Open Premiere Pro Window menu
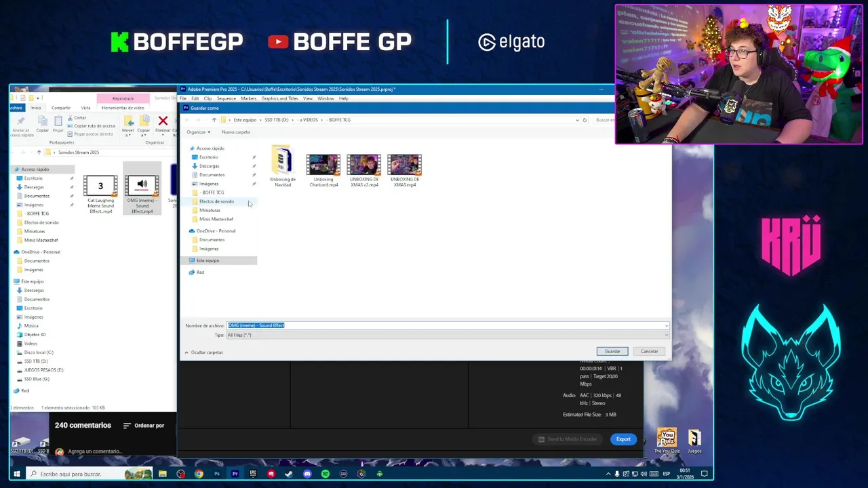Viewport: 868px width, 488px height. [x=325, y=99]
